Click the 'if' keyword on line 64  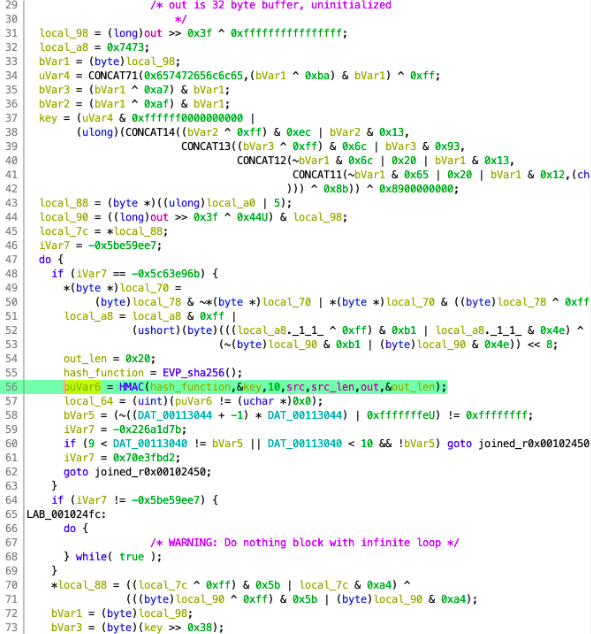[57, 500]
